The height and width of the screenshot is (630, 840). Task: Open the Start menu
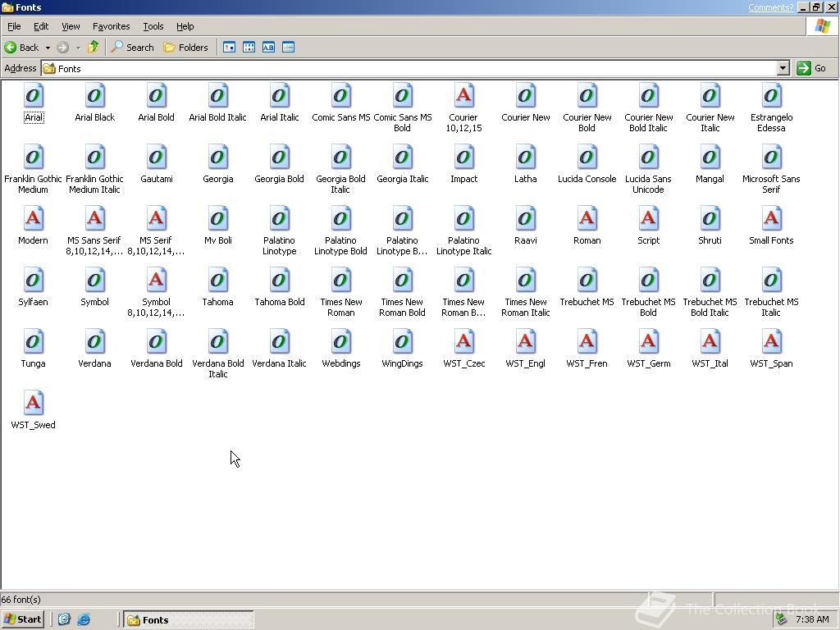(x=22, y=619)
